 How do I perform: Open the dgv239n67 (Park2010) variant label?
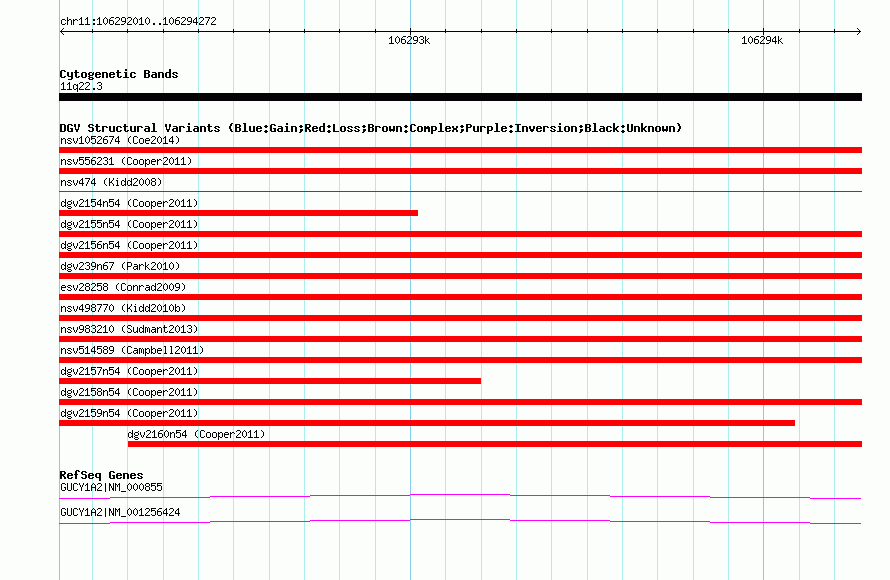(x=120, y=266)
